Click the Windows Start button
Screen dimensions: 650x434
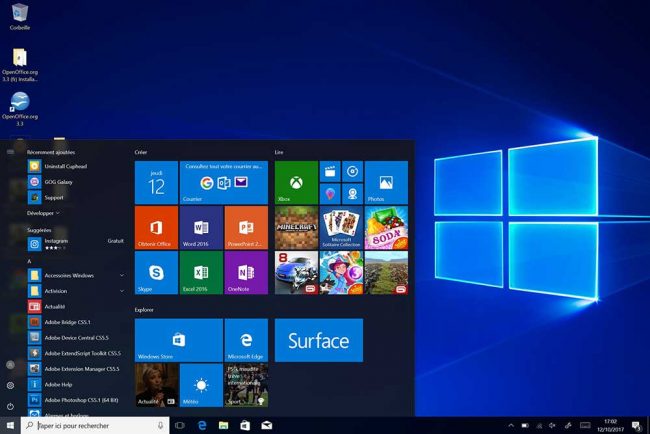coord(10,425)
